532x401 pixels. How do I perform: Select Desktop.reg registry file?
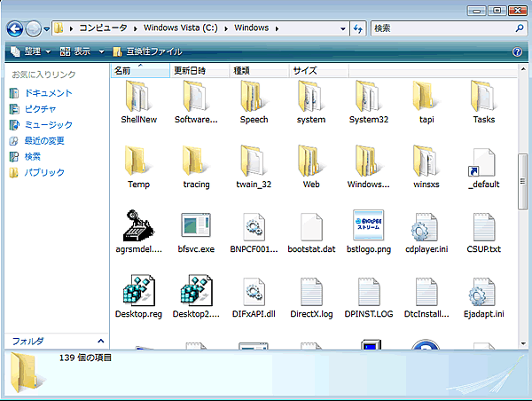[138, 296]
